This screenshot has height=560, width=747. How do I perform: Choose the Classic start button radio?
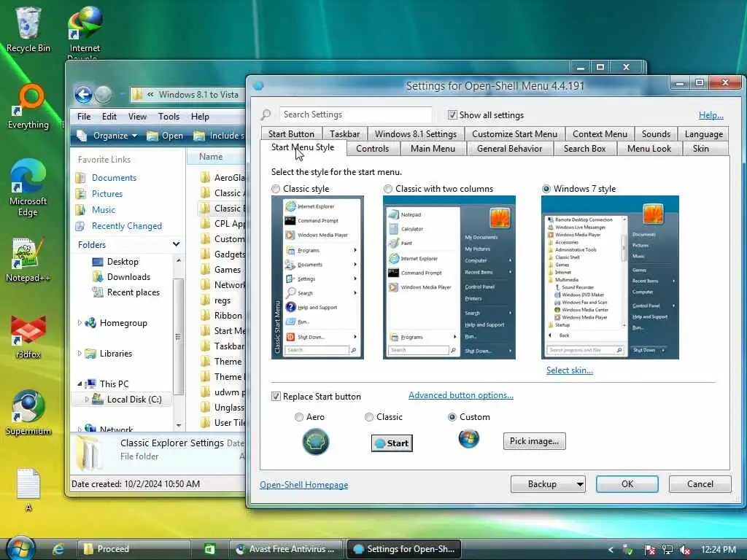(x=368, y=417)
